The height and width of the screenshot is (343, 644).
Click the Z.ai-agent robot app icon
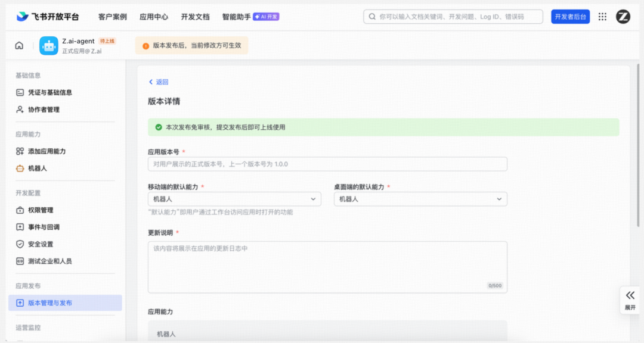coord(48,46)
